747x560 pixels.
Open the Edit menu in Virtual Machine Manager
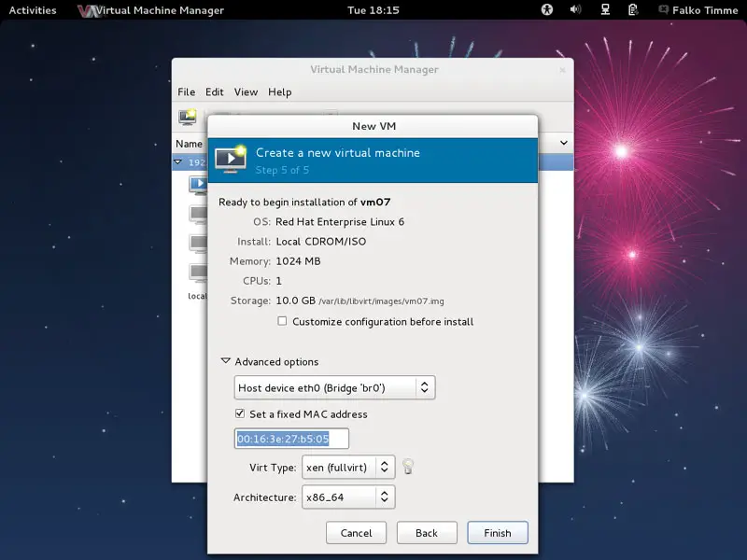(x=215, y=91)
